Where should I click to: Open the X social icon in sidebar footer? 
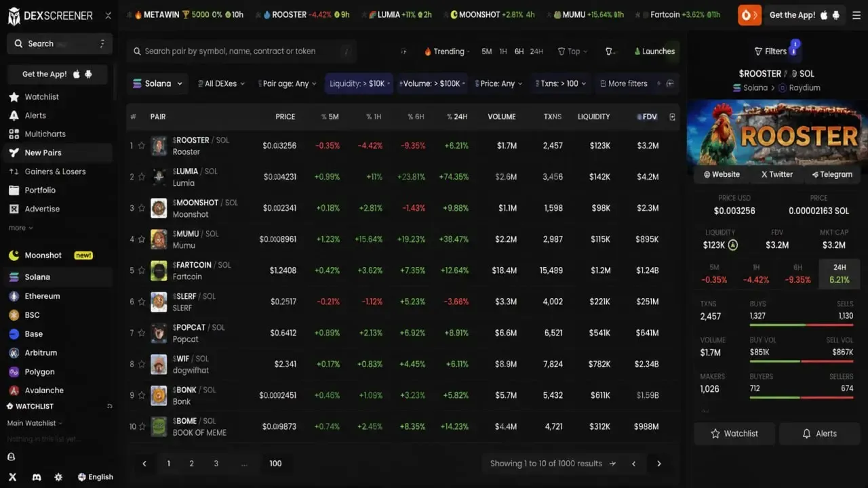[x=12, y=477]
